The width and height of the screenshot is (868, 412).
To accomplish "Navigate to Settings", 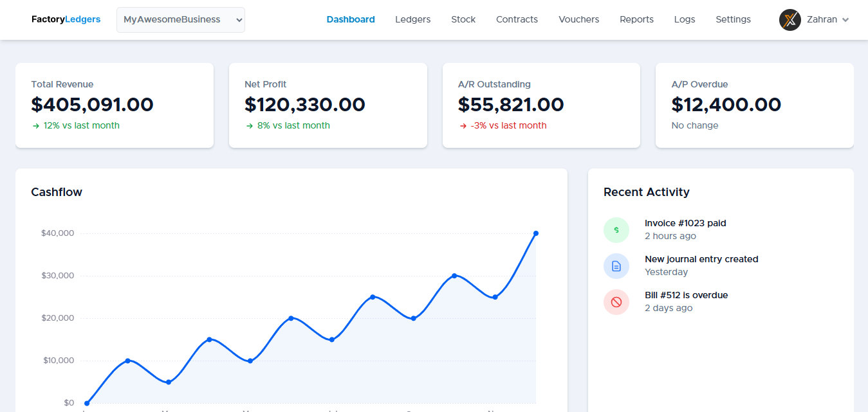I will (x=733, y=19).
